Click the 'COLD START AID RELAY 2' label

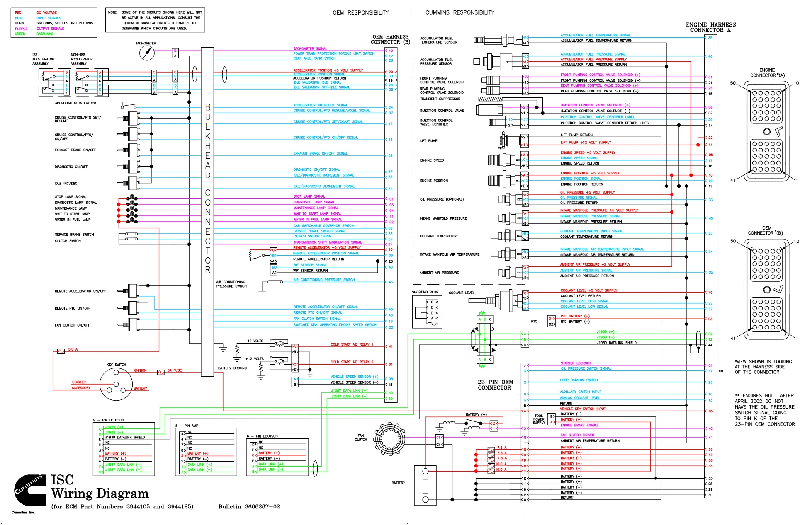pyautogui.click(x=352, y=362)
